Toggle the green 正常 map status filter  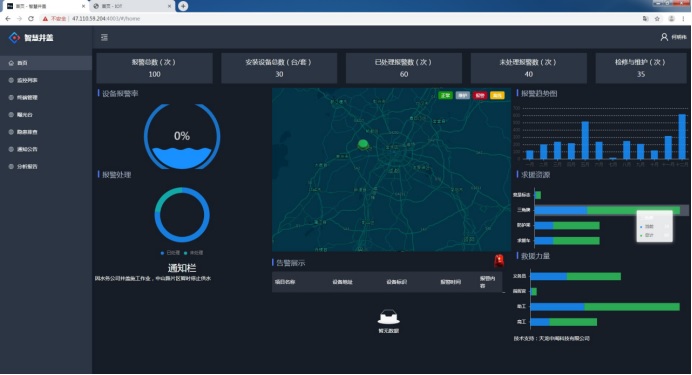(x=445, y=95)
